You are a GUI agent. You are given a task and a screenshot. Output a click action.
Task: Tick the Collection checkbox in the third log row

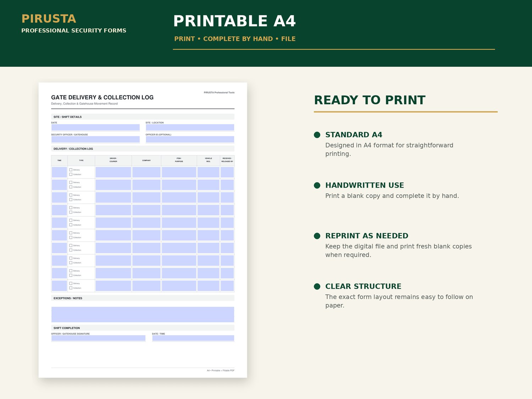tap(71, 200)
